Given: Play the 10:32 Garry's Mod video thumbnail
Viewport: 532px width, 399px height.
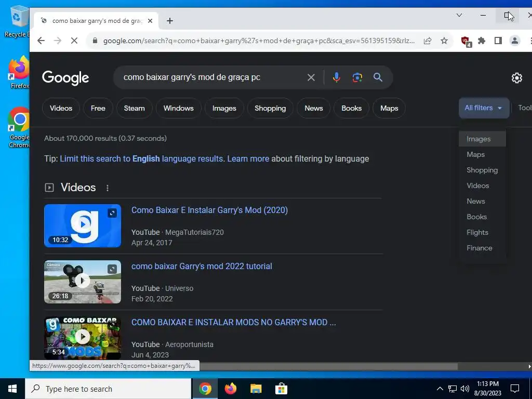Looking at the screenshot, I should [83, 225].
